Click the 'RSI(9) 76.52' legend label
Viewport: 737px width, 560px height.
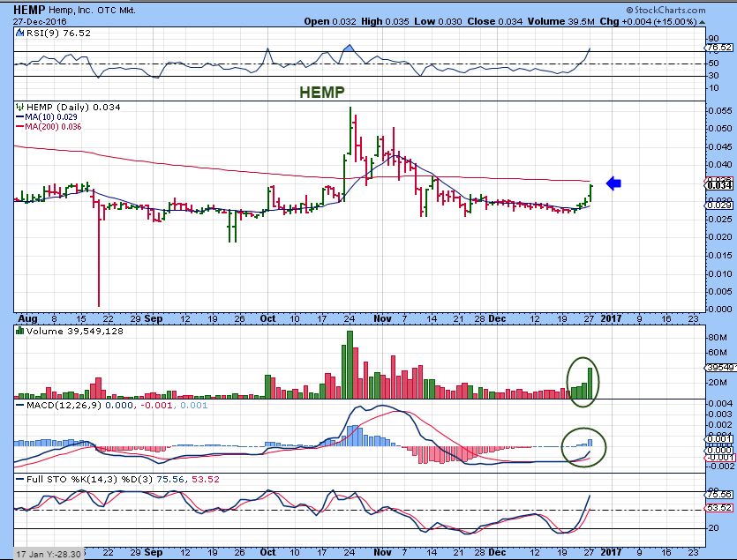pos(58,33)
